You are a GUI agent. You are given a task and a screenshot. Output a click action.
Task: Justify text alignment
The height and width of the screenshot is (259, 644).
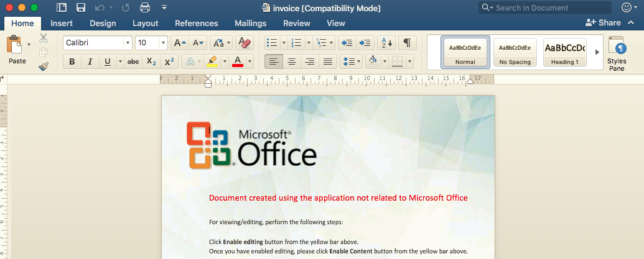click(x=328, y=62)
